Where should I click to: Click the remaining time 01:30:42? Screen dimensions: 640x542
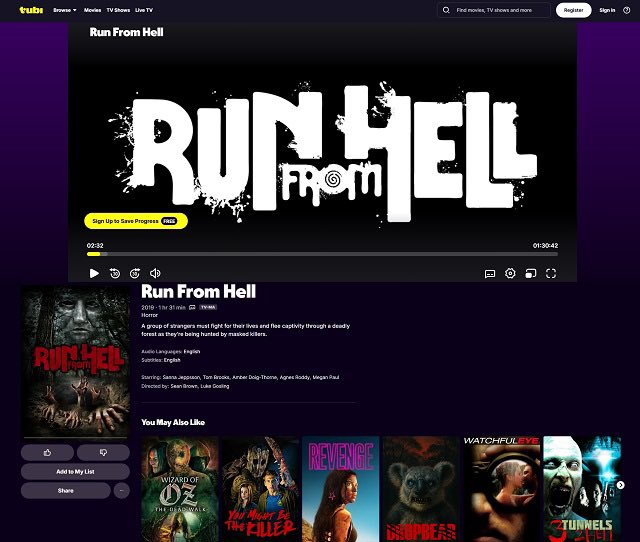545,245
